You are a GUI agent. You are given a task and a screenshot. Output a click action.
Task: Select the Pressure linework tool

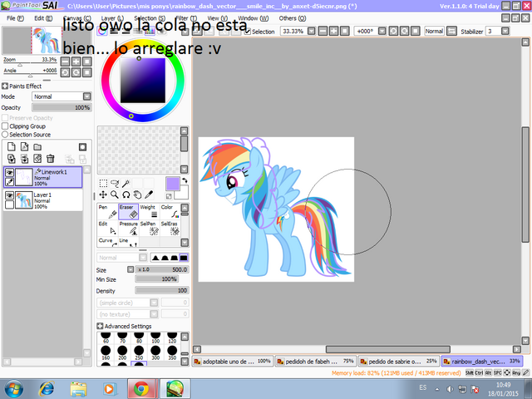(128, 229)
